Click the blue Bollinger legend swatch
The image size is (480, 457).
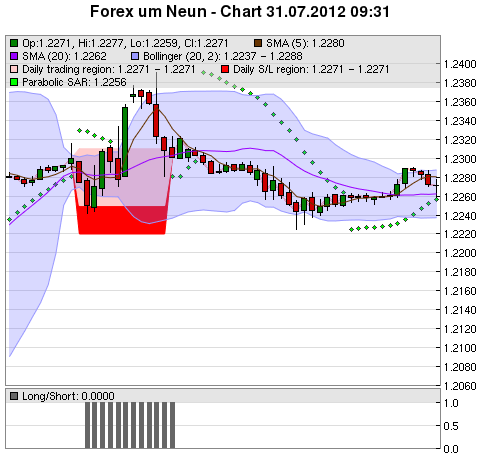[135, 56]
